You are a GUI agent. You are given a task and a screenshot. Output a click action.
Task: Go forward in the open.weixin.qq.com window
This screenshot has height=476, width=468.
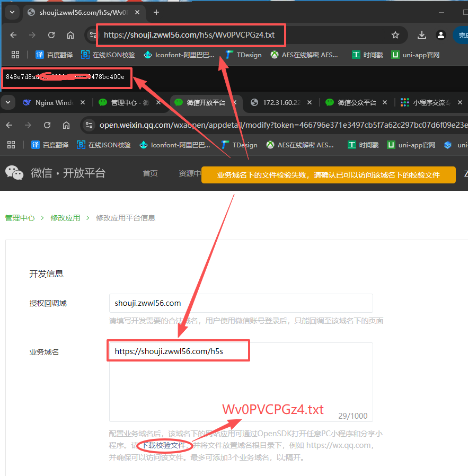point(28,125)
